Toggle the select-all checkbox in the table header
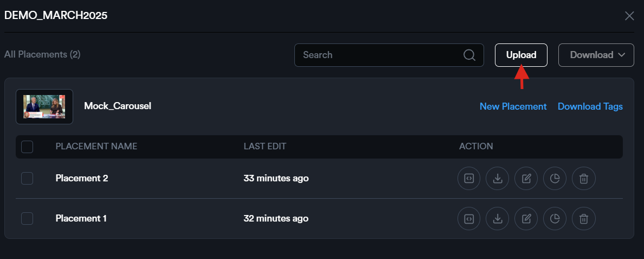Screen dimensions: 644x259 [27, 147]
